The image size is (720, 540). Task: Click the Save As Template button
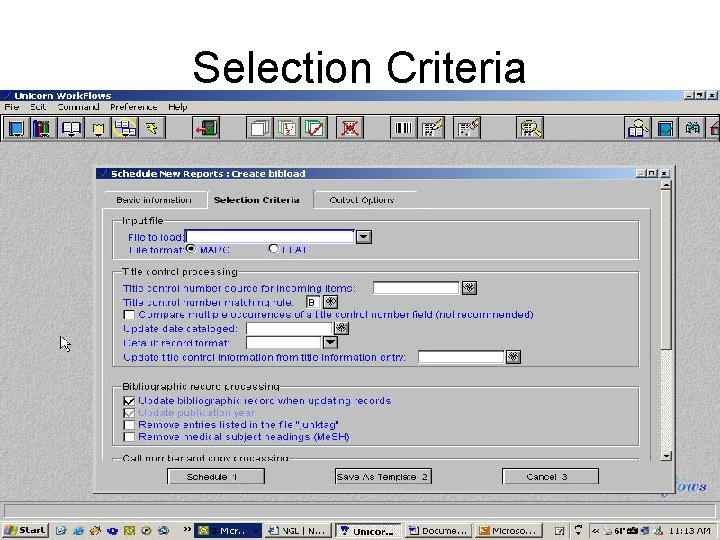click(383, 477)
